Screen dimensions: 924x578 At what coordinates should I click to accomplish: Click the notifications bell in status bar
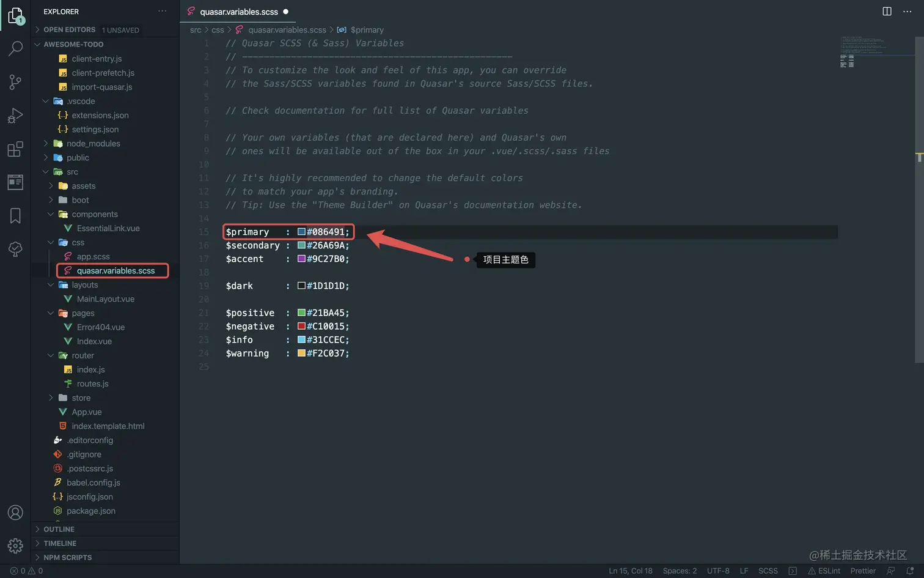coord(910,571)
